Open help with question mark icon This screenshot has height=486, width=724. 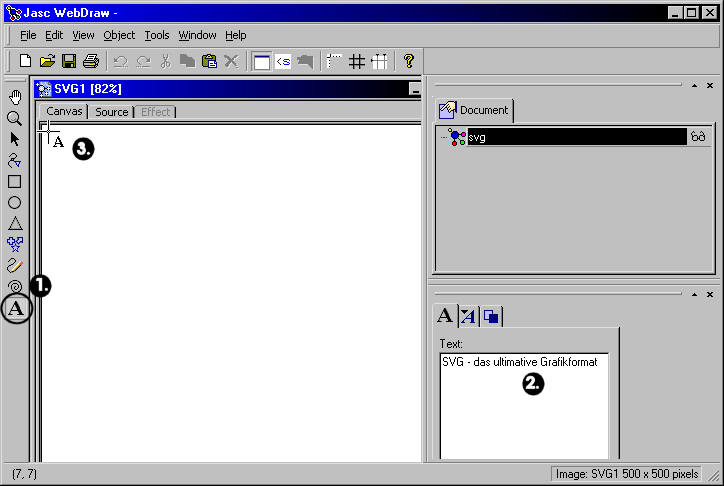[x=409, y=61]
